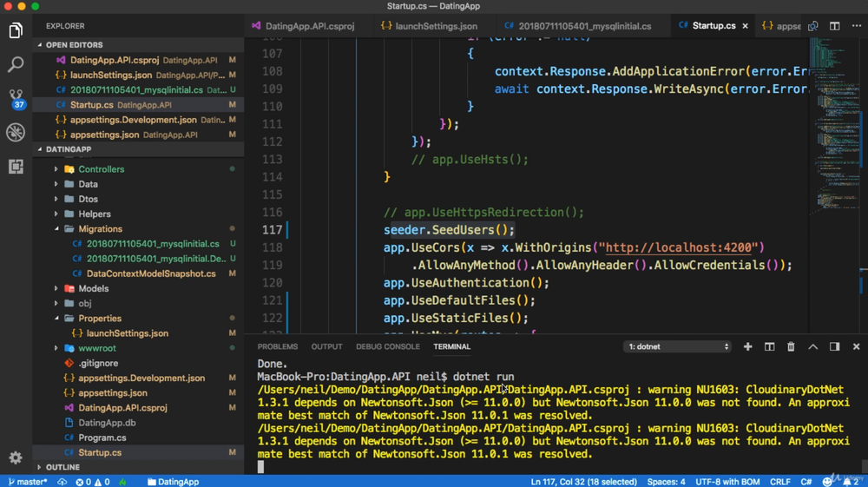Switch to launchSettings.json editor tab
The height and width of the screenshot is (487, 868).
(436, 26)
